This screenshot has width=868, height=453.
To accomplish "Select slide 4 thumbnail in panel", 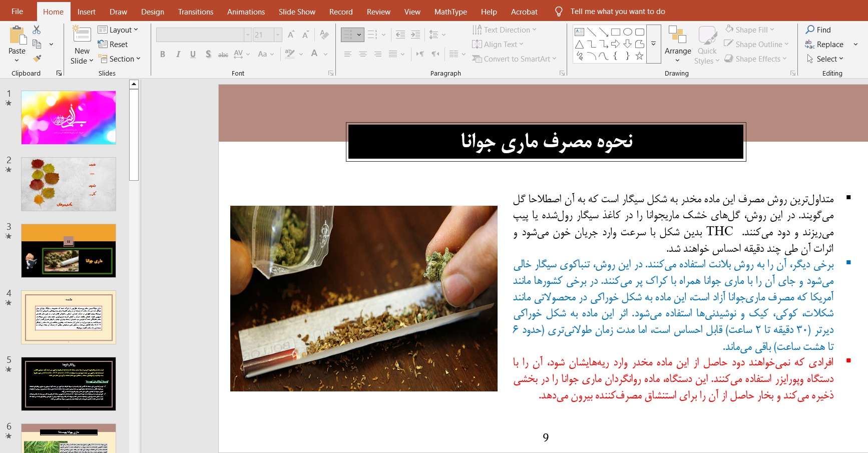I will coord(69,317).
